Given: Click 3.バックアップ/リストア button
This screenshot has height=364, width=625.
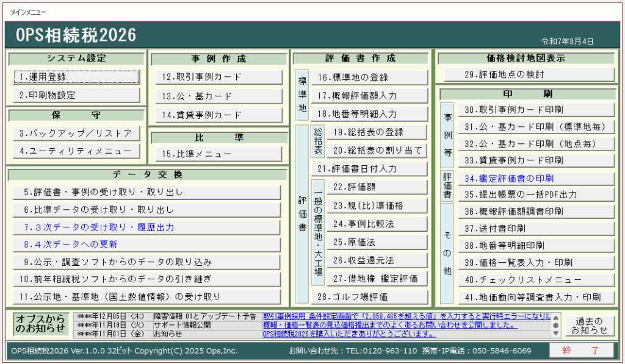Looking at the screenshot, I should tap(76, 133).
